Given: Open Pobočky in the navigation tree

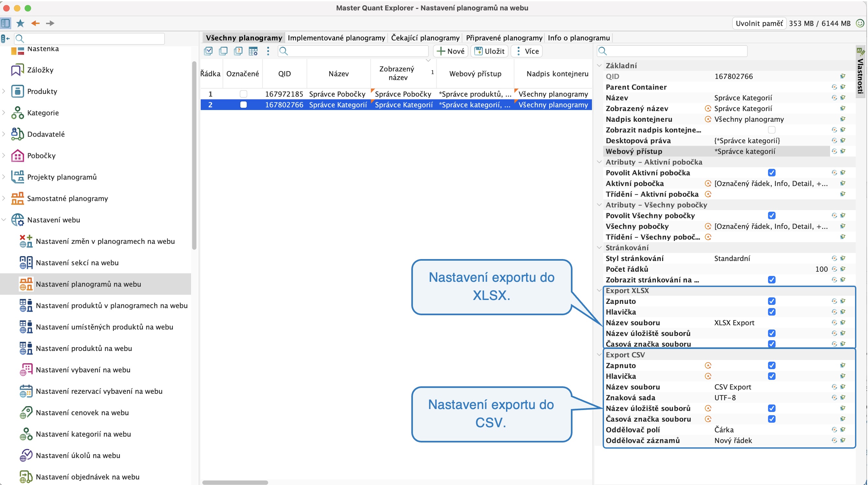Looking at the screenshot, I should 41,155.
